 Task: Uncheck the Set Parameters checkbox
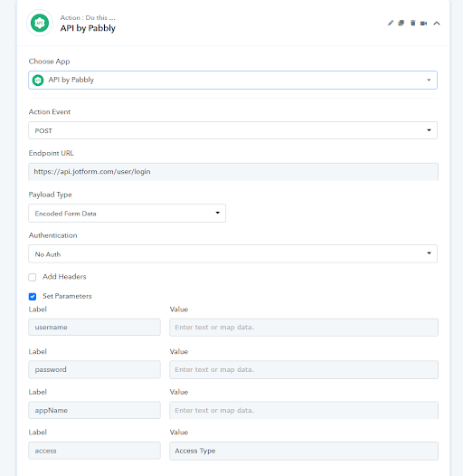click(x=33, y=297)
